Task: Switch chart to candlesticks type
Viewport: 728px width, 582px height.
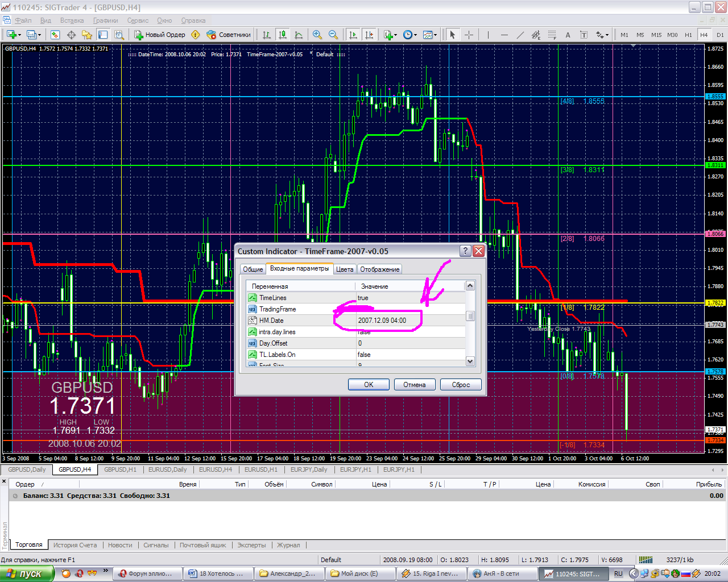Action: pos(282,35)
